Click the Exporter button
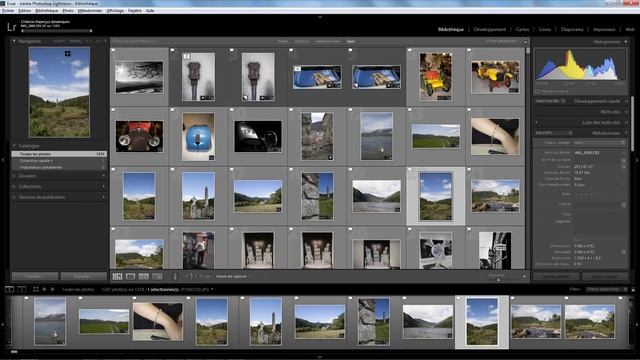Screen dimensions: 640x360 [x=84, y=276]
